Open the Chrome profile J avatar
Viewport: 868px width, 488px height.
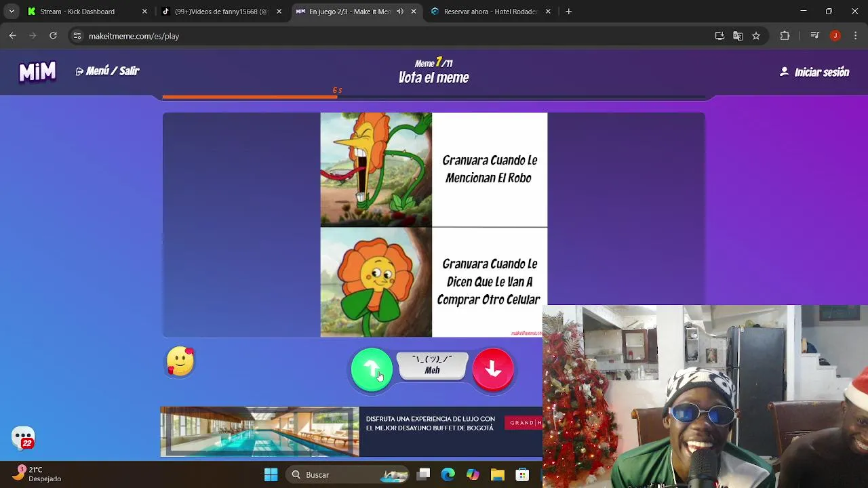(835, 36)
